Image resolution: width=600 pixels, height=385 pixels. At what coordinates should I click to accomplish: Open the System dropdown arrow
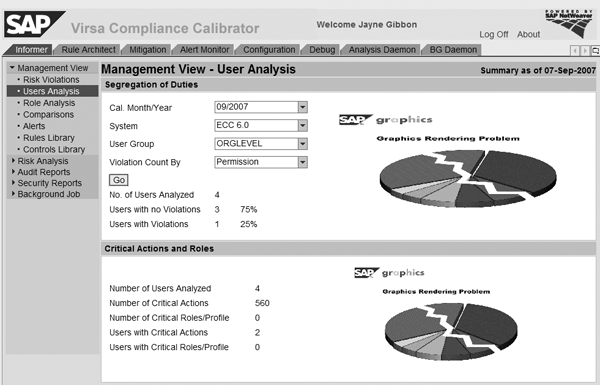coord(303,126)
